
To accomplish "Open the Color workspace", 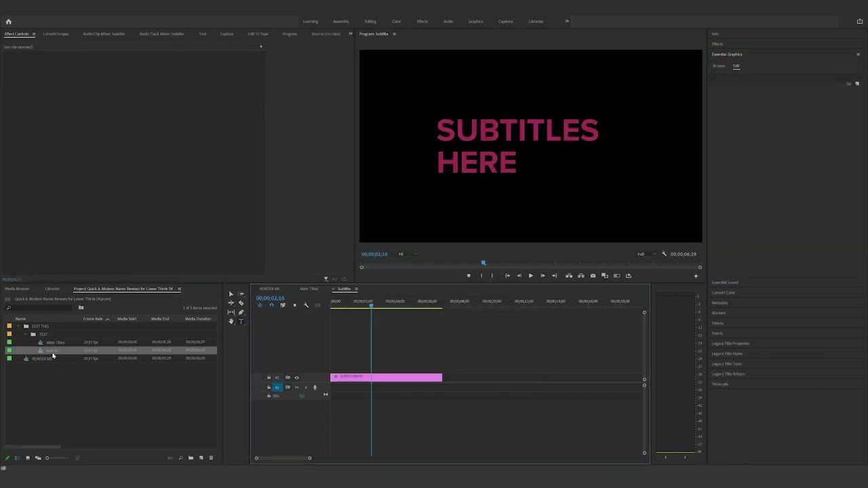I will tap(396, 21).
